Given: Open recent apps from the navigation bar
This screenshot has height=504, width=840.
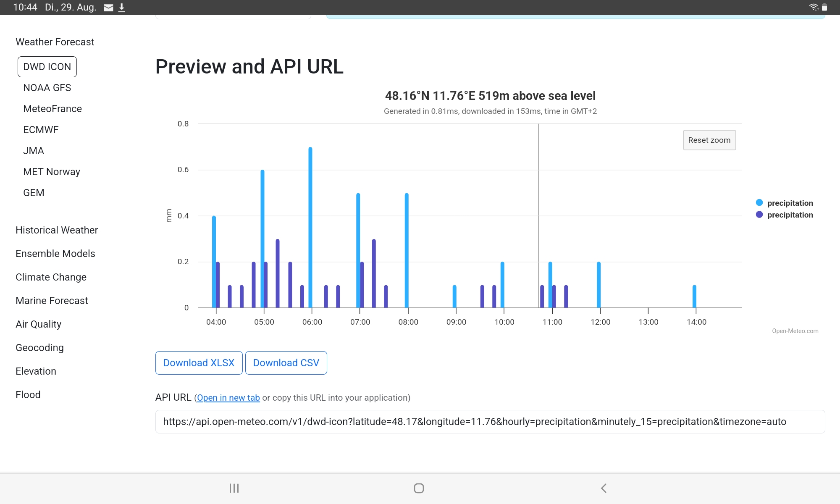Looking at the screenshot, I should pos(234,488).
